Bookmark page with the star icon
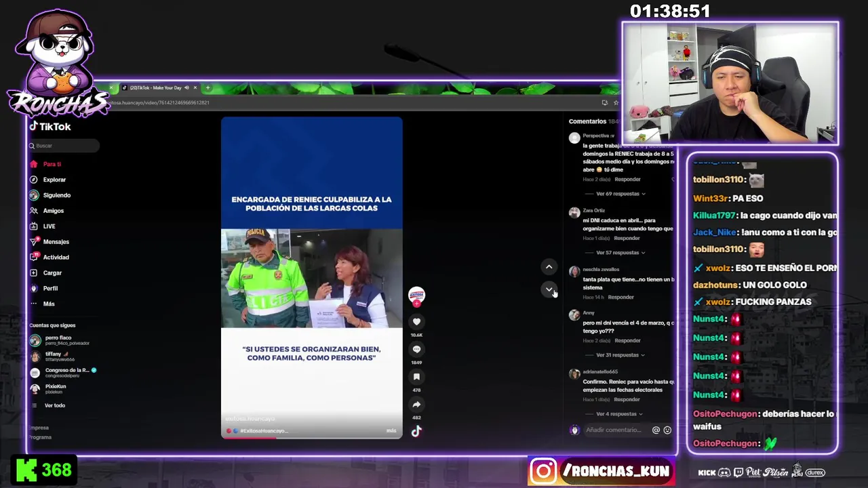Screen dimensions: 868x488 coord(616,103)
